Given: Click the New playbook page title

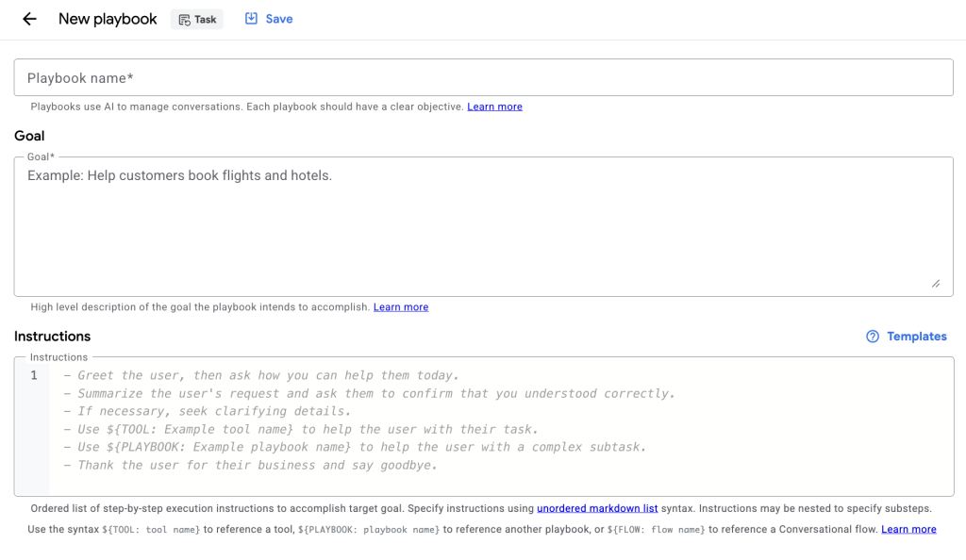Looking at the screenshot, I should (x=108, y=19).
